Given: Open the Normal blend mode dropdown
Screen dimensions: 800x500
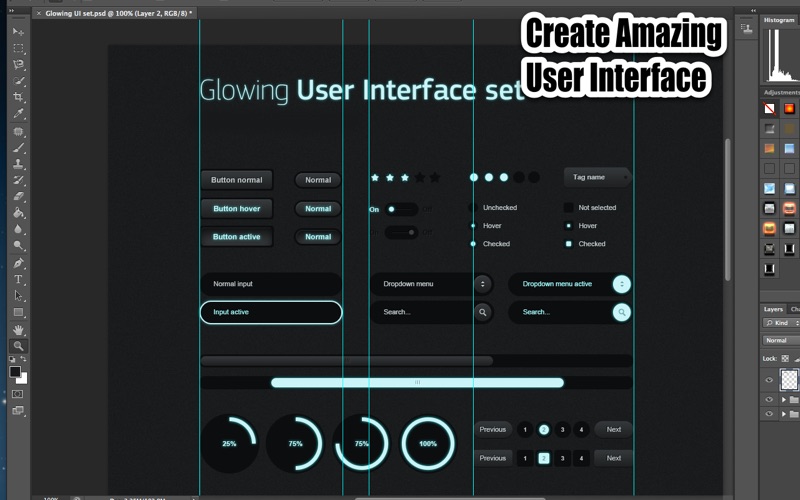Looking at the screenshot, I should click(781, 340).
